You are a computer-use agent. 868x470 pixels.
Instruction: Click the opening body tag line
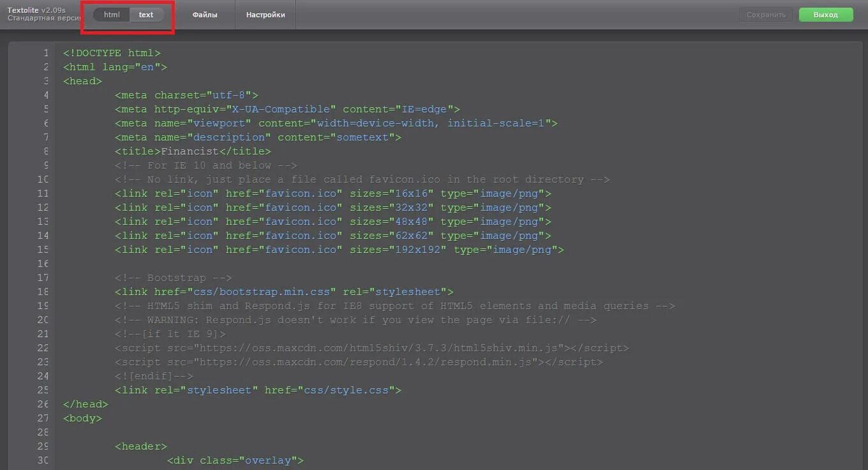pos(82,418)
